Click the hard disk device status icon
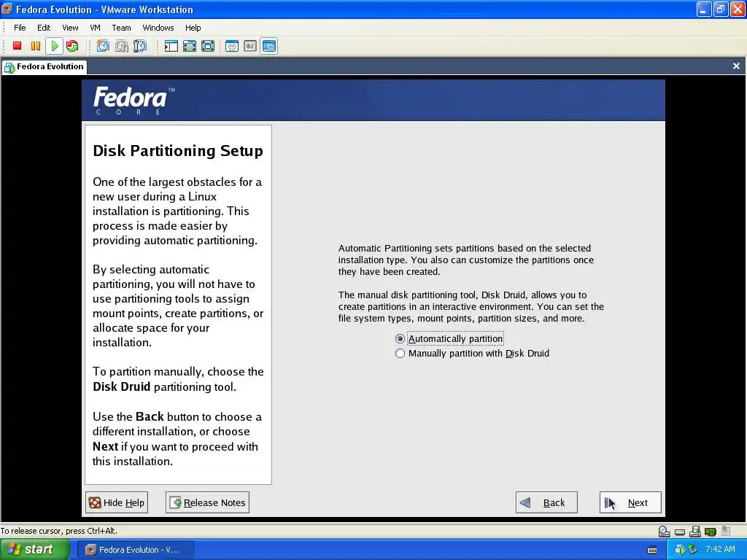This screenshot has height=560, width=747. pyautogui.click(x=680, y=532)
